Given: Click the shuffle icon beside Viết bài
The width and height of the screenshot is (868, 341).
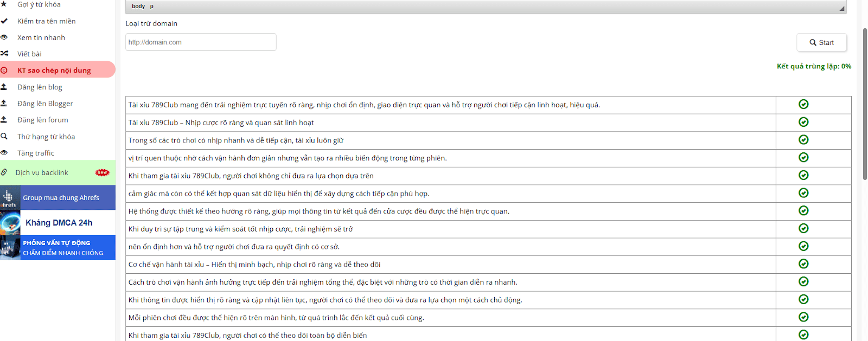Looking at the screenshot, I should point(4,54).
